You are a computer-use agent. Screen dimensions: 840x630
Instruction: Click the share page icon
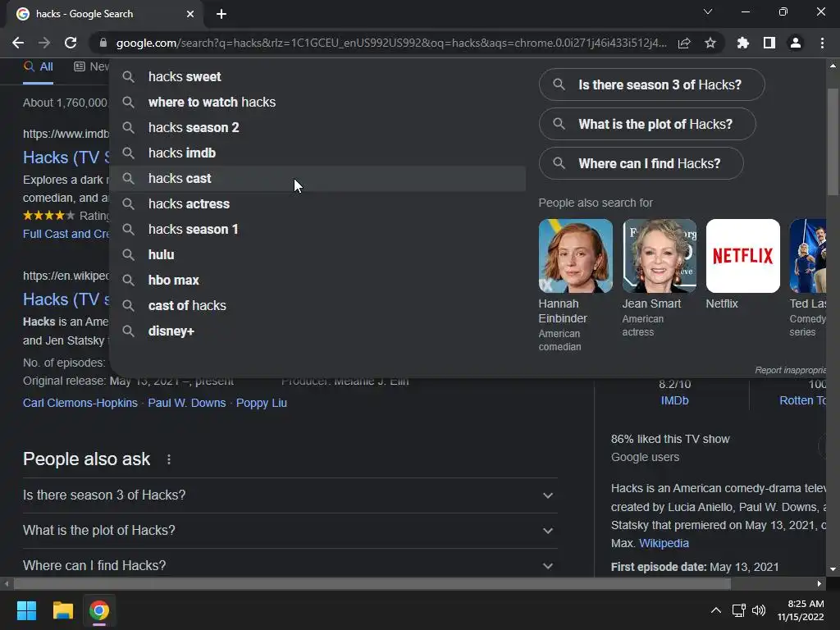(684, 43)
